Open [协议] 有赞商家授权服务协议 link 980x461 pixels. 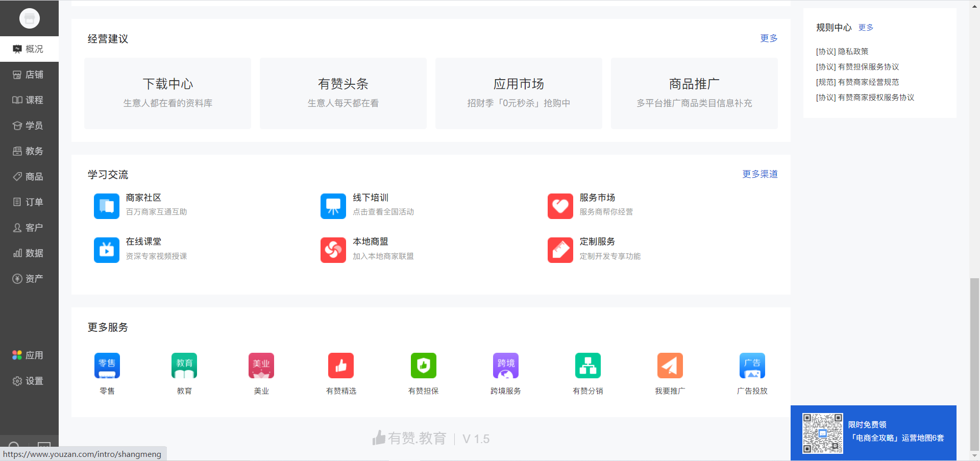coord(865,98)
